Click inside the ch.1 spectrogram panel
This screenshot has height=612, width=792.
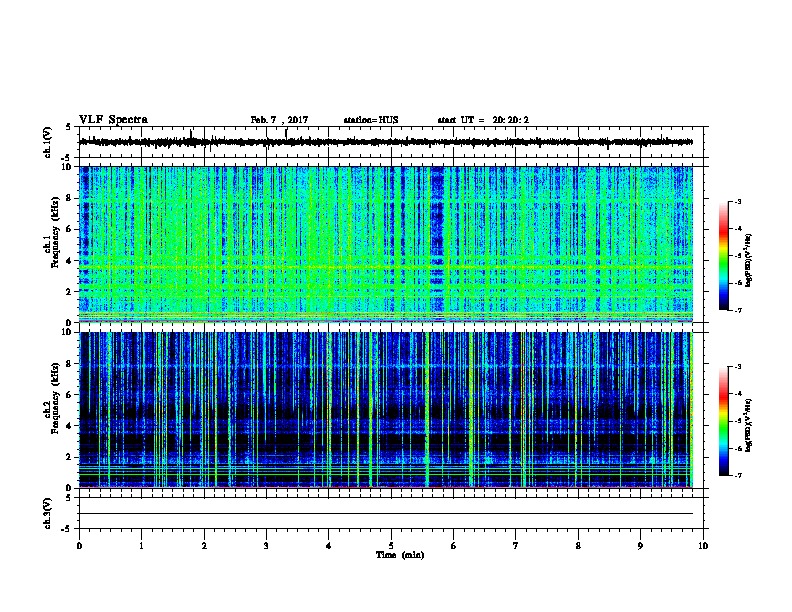pos(386,244)
